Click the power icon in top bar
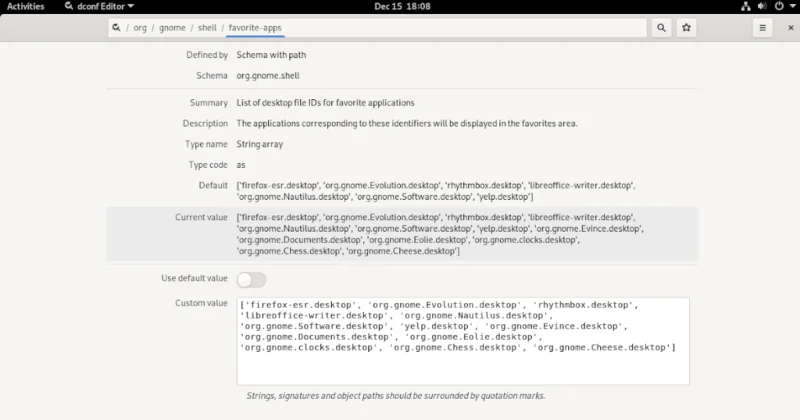The height and width of the screenshot is (420, 800). pos(779,6)
